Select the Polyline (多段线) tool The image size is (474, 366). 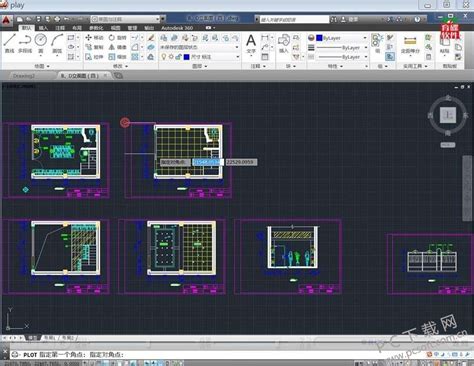[x=25, y=43]
